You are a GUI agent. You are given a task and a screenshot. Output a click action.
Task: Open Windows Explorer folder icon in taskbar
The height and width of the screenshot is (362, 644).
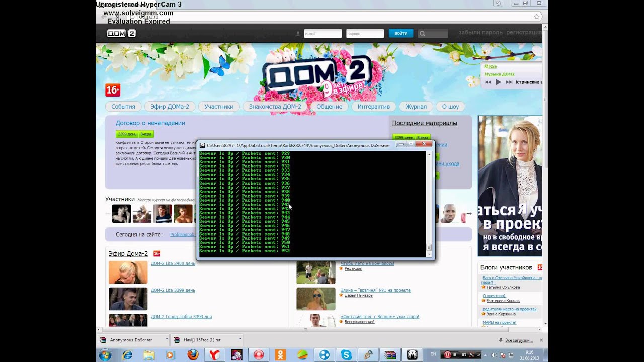(x=149, y=355)
